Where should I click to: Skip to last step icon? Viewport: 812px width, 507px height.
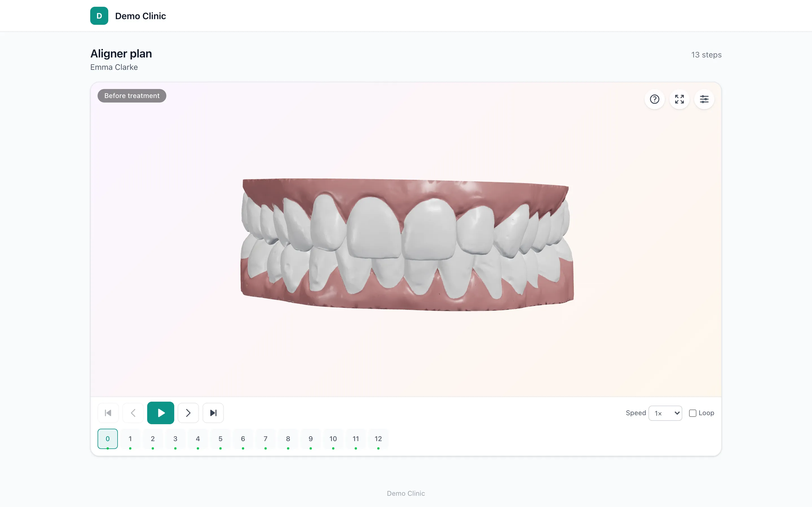point(213,413)
